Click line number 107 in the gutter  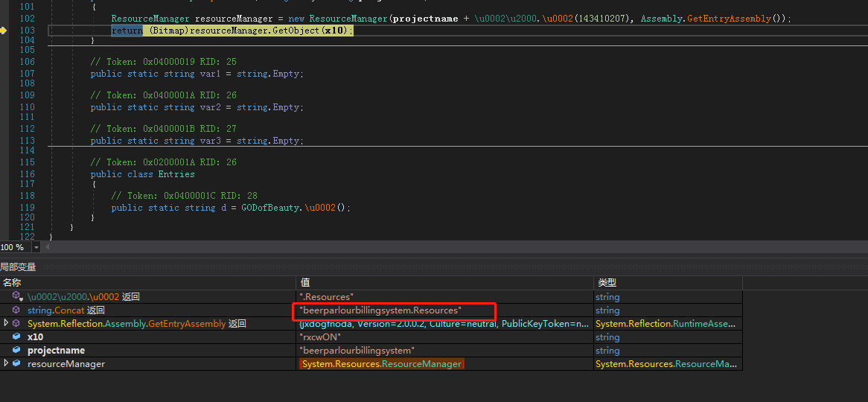point(27,74)
